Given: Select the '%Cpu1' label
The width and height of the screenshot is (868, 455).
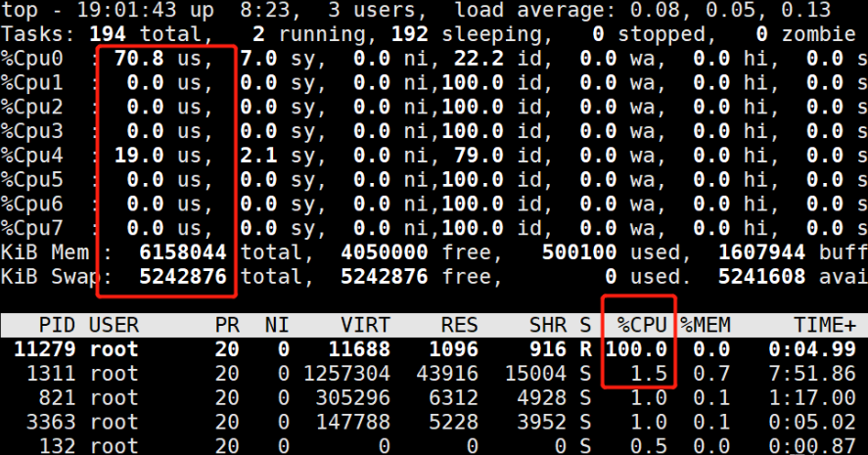Looking at the screenshot, I should (32, 83).
